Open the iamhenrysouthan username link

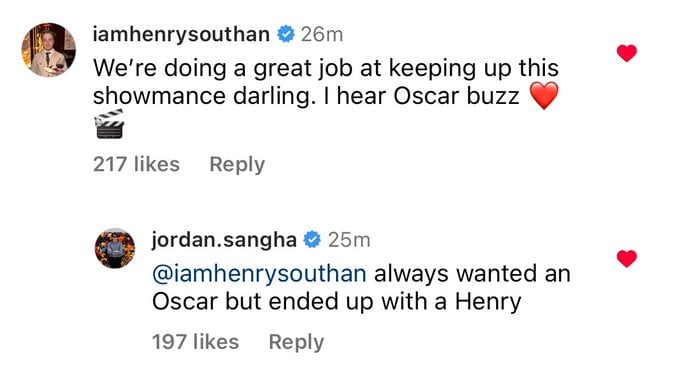tap(181, 34)
